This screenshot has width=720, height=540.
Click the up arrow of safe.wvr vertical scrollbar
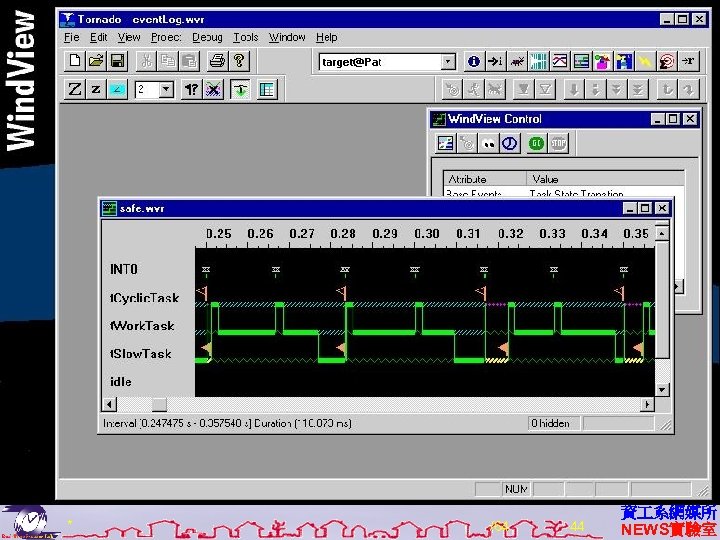(x=662, y=233)
